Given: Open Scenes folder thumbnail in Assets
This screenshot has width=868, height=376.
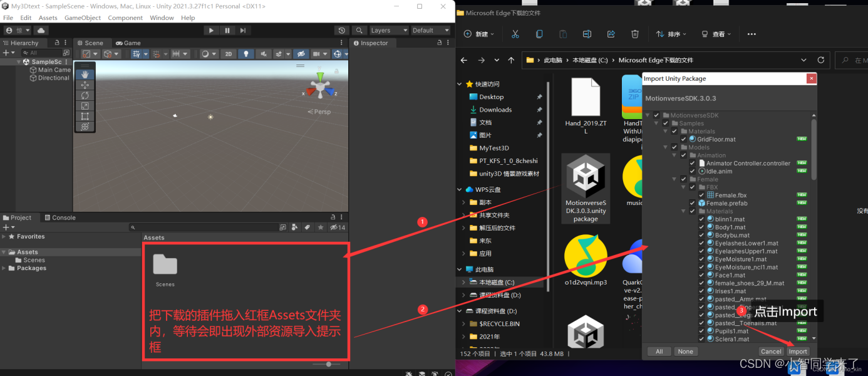Looking at the screenshot, I should (x=165, y=265).
